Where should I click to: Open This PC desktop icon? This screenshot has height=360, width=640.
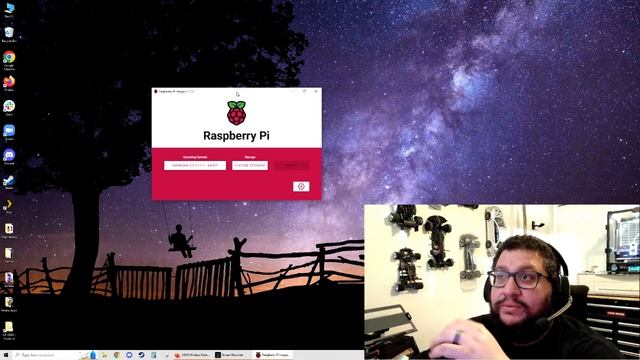coord(9,10)
